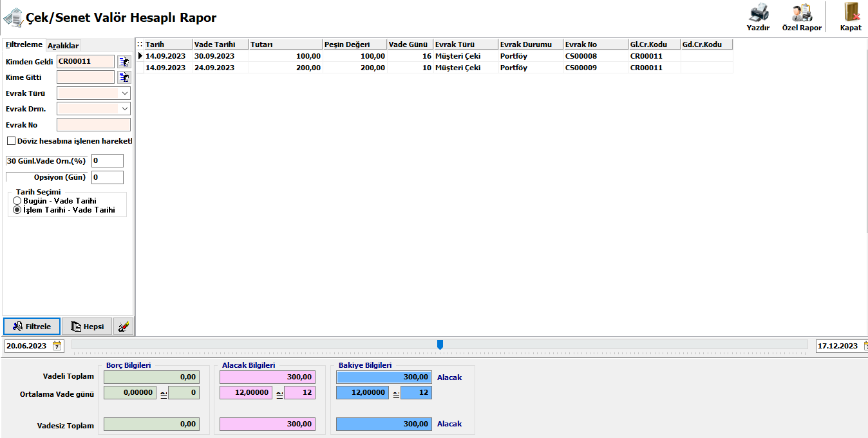This screenshot has height=438, width=868.
Task: Click Alacak Vadeli Toplam field 300,00
Action: pos(267,377)
